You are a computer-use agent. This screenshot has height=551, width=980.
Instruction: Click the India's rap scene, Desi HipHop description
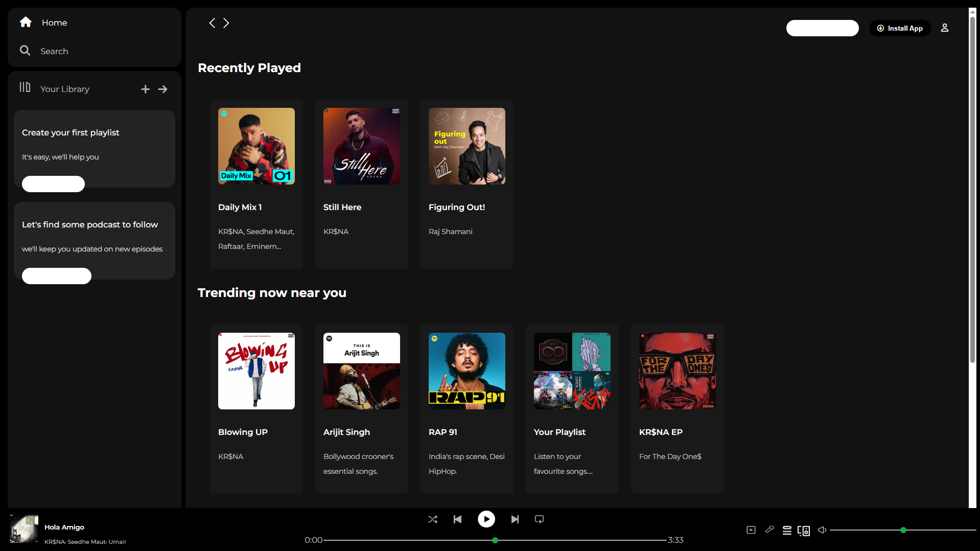(466, 464)
